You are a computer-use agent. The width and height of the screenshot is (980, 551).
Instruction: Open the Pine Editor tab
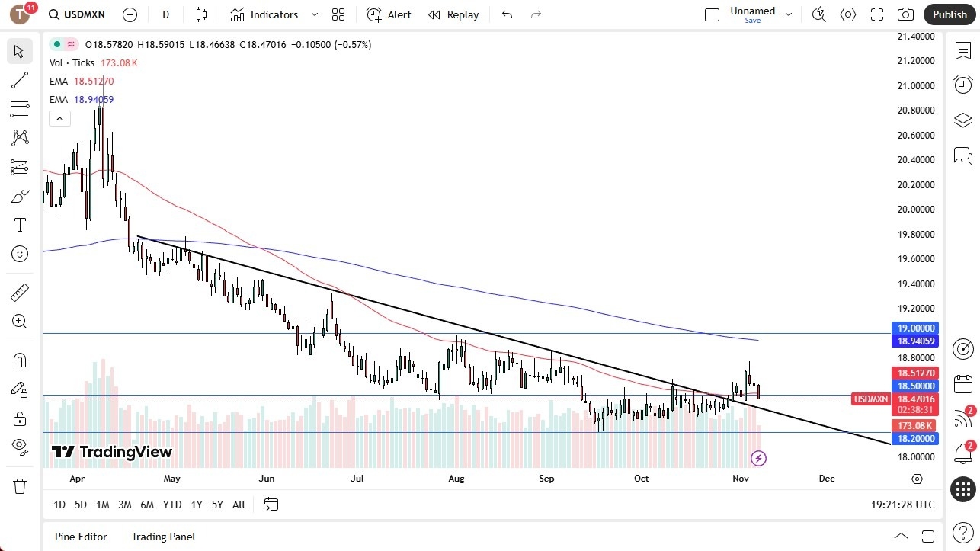tap(80, 537)
